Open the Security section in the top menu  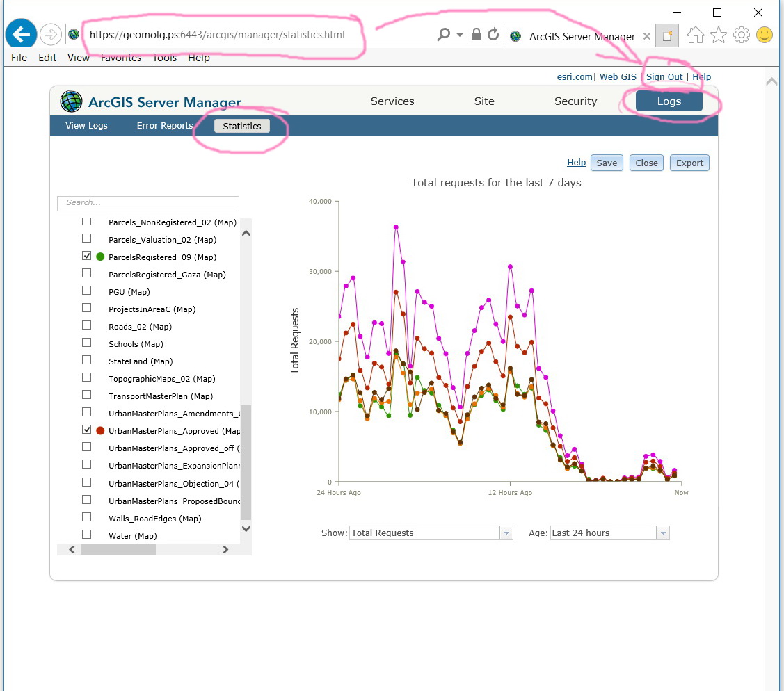pyautogui.click(x=575, y=101)
